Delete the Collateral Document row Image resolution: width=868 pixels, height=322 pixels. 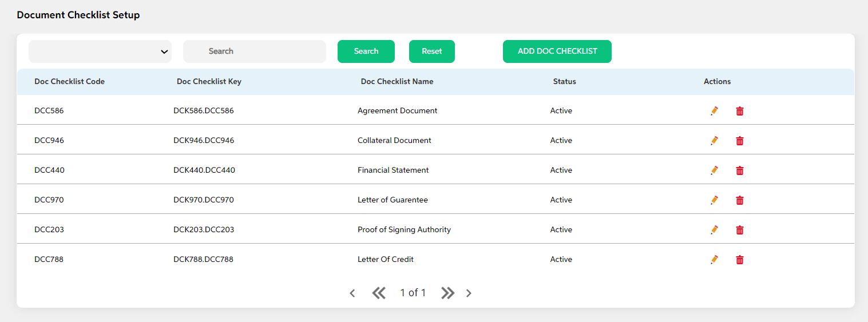pyautogui.click(x=740, y=141)
